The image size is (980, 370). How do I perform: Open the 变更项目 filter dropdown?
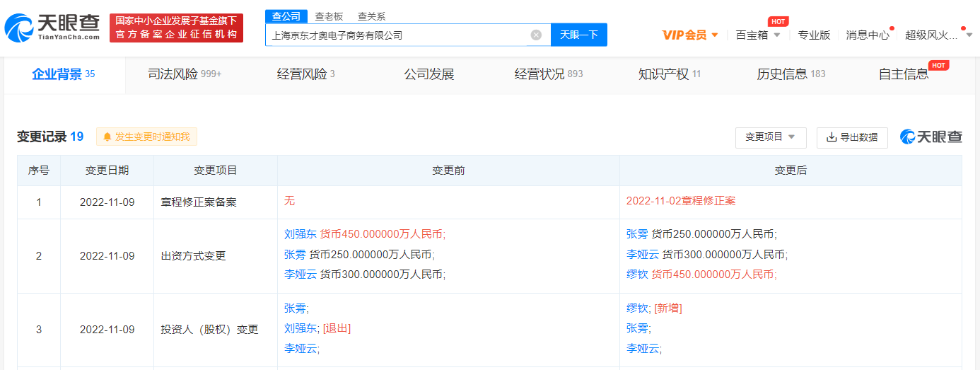771,137
